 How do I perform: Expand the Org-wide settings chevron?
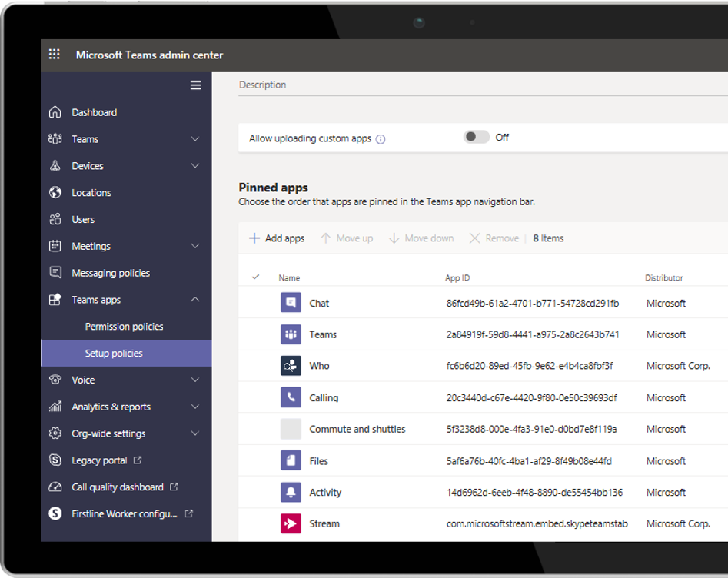pos(195,433)
